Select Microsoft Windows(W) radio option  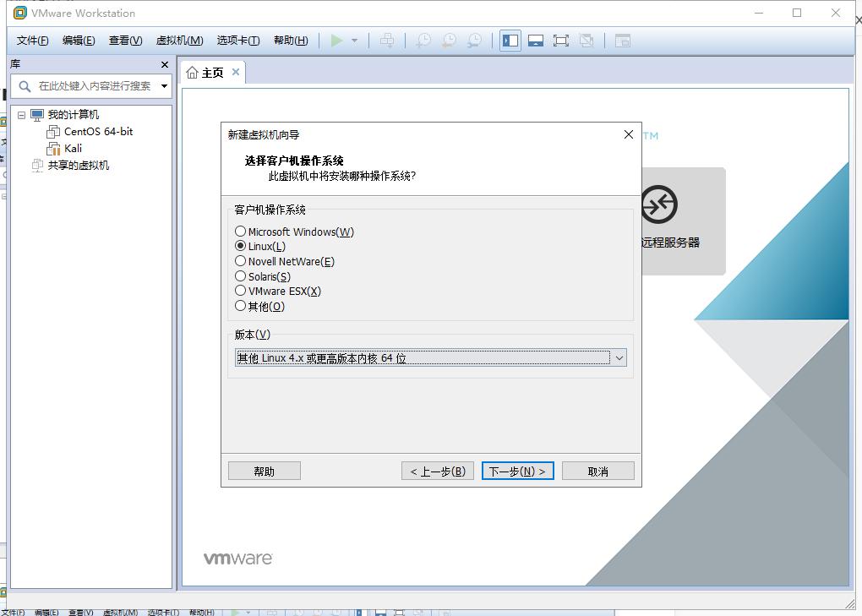pos(294,232)
